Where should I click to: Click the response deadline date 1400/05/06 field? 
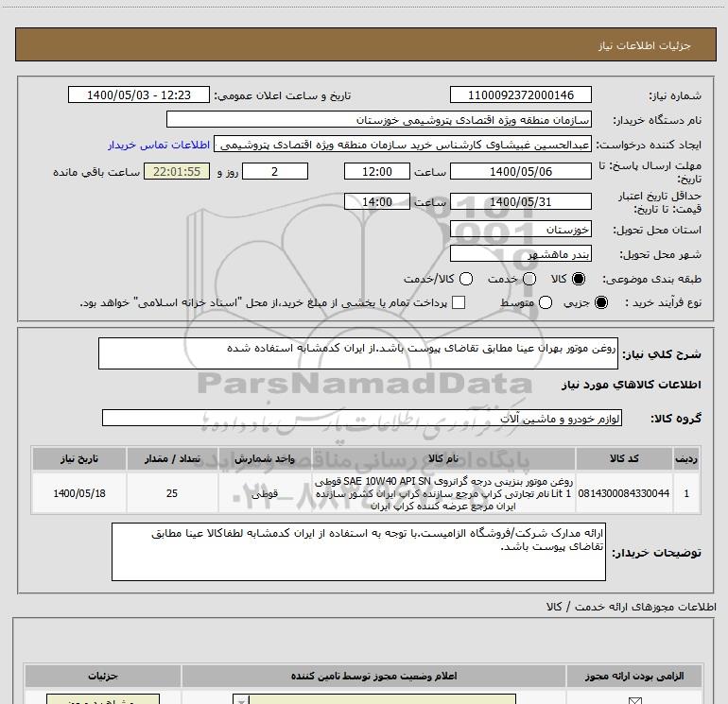point(520,171)
